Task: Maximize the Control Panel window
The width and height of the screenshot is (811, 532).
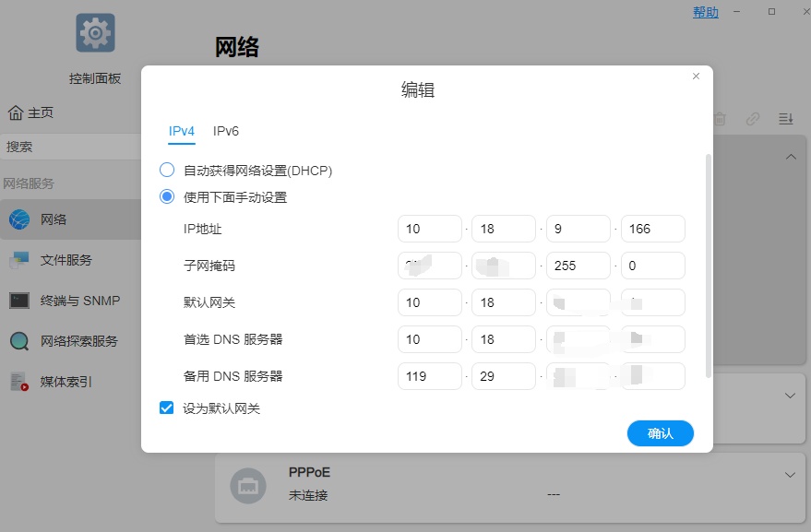Action: tap(771, 11)
